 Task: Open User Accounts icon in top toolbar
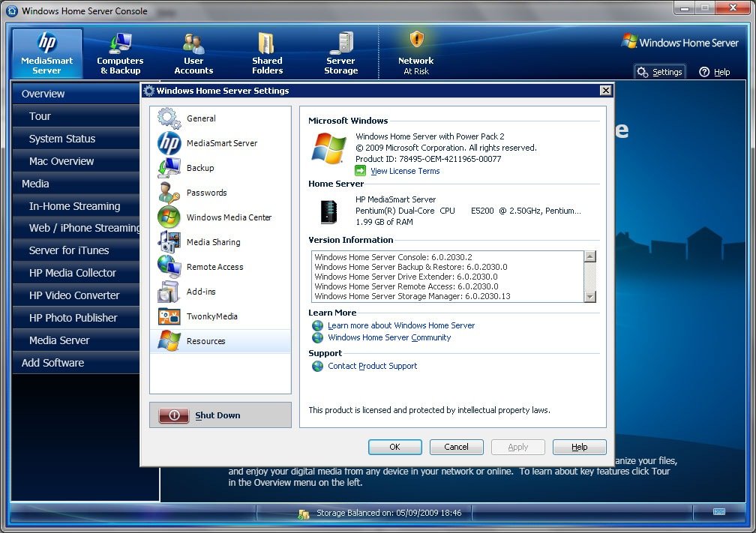[x=193, y=43]
